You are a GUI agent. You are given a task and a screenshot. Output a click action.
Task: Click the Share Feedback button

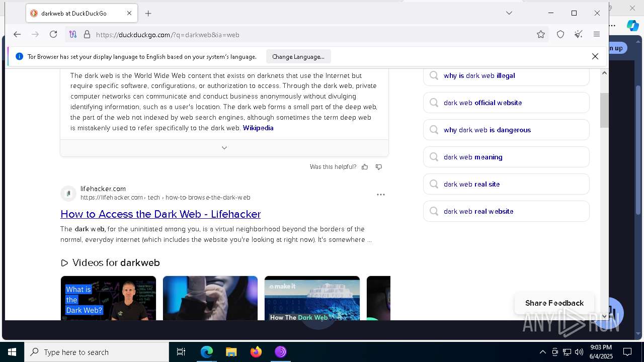point(554,303)
